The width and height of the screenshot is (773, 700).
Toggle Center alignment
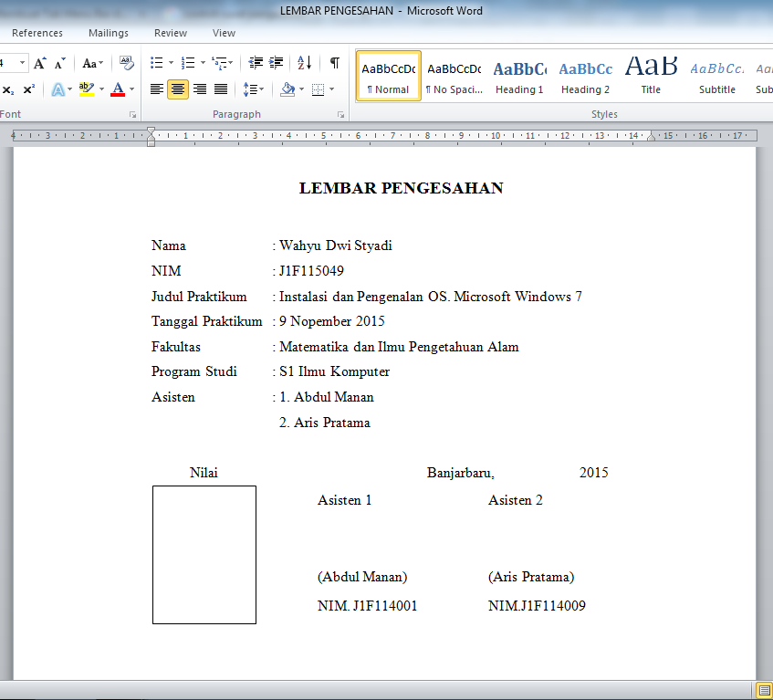pyautogui.click(x=177, y=89)
